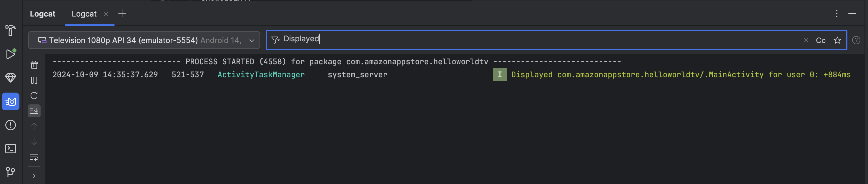Switch to the second Logcat tab
Image resolution: width=868 pixels, height=184 pixels.
click(x=84, y=14)
